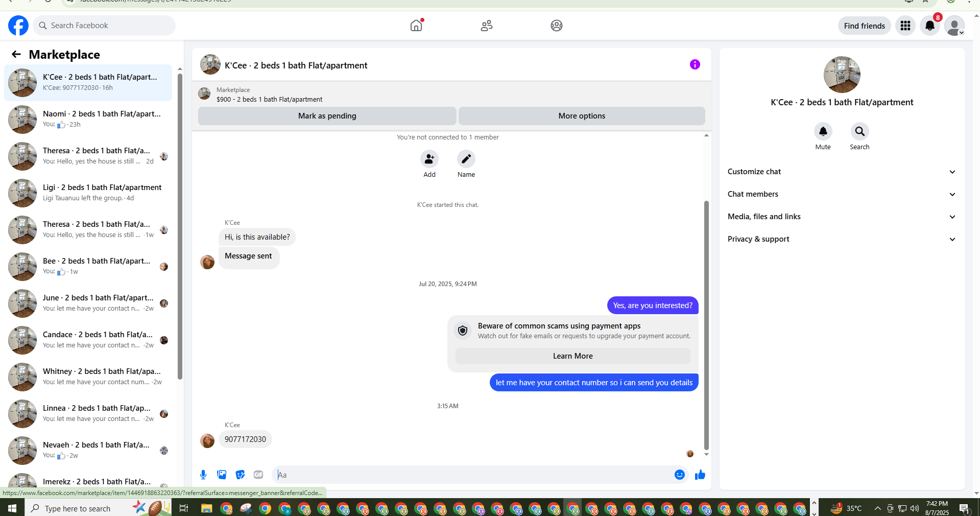Click Mark as pending button
Viewport: 980px width, 516px height.
point(327,116)
